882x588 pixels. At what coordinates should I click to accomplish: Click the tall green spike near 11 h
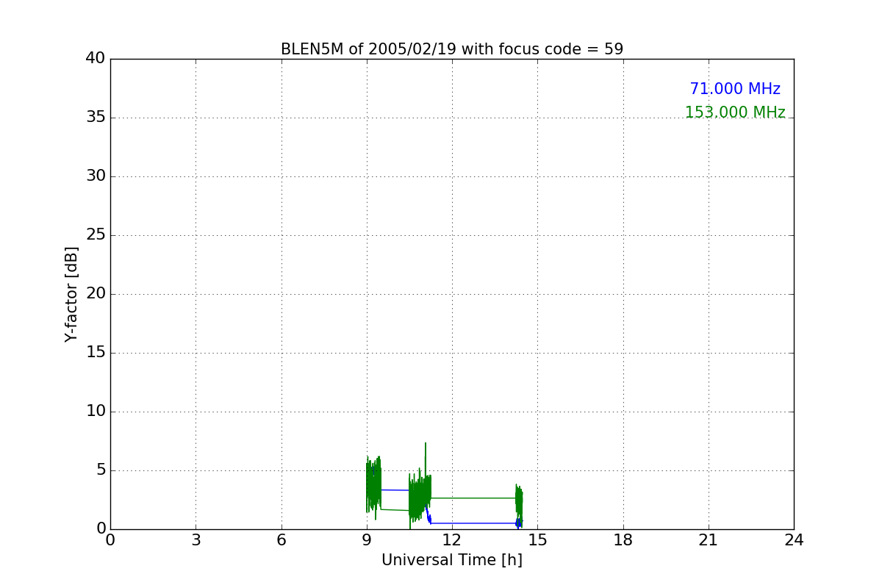426,459
